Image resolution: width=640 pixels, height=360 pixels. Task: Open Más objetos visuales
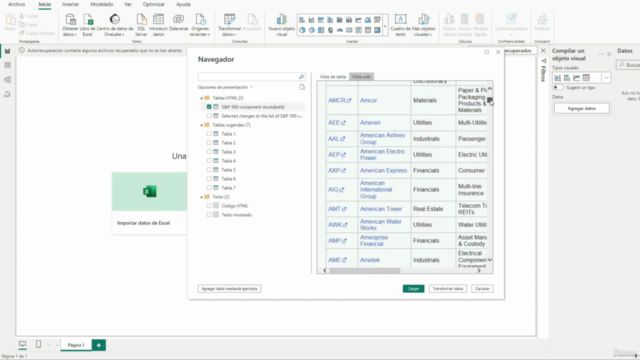pos(423,24)
